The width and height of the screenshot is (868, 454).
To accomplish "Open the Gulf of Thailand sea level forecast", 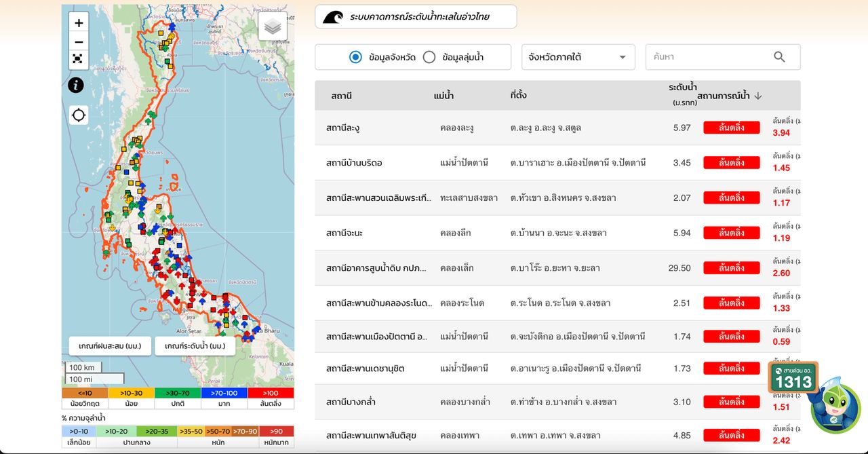I will pos(416,17).
